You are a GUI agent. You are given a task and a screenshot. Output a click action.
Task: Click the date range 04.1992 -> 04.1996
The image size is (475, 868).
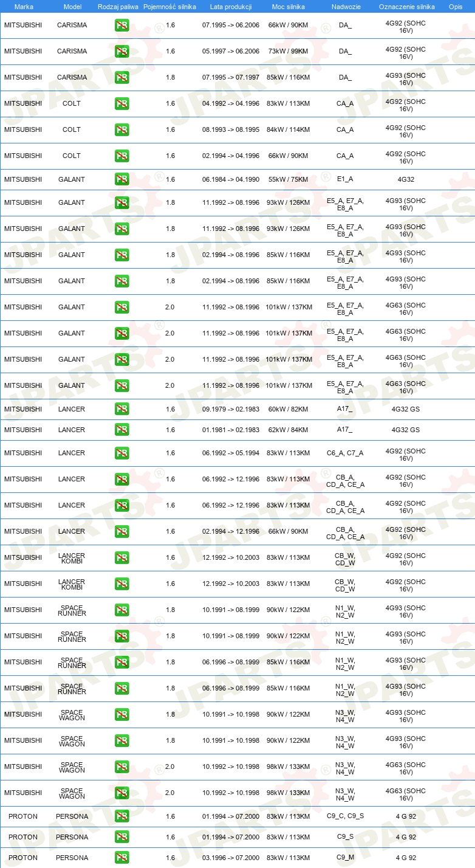click(x=231, y=104)
